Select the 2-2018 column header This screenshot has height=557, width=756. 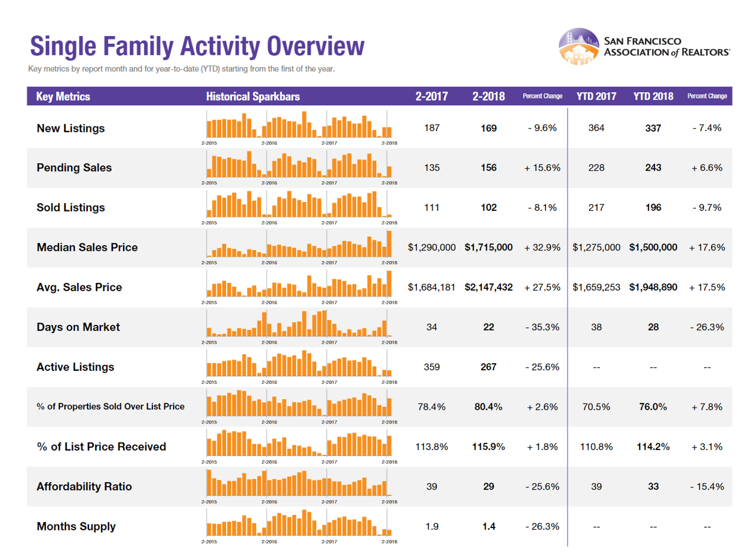pos(488,97)
